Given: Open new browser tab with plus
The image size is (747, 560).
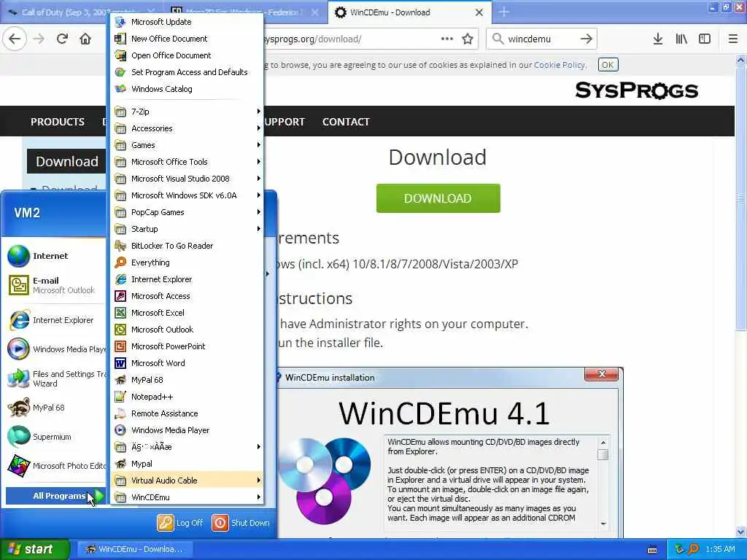Looking at the screenshot, I should (504, 12).
